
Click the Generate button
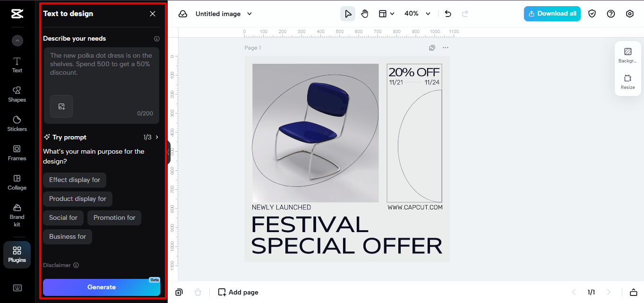coord(101,287)
